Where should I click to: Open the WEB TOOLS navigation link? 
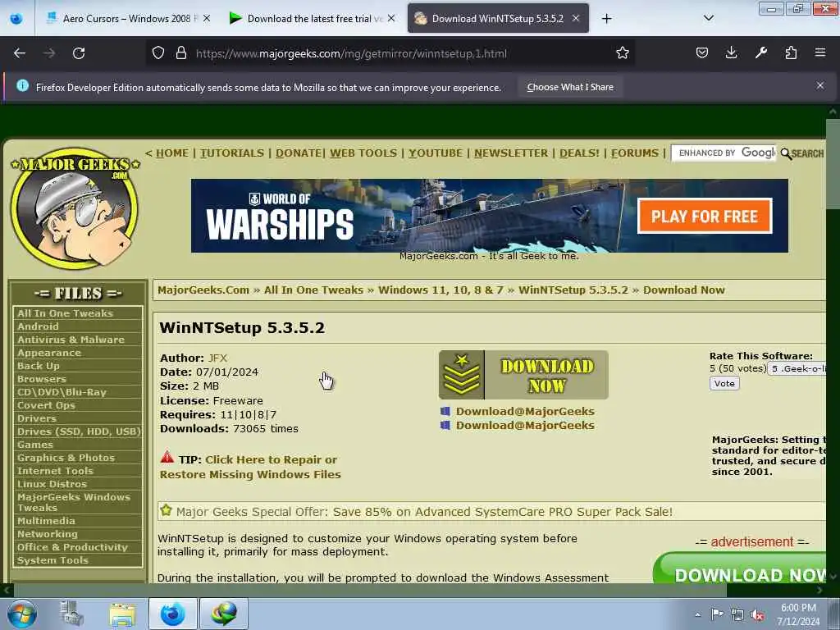pos(363,153)
